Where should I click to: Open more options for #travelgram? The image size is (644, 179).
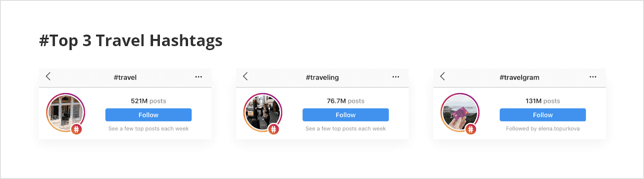593,77
